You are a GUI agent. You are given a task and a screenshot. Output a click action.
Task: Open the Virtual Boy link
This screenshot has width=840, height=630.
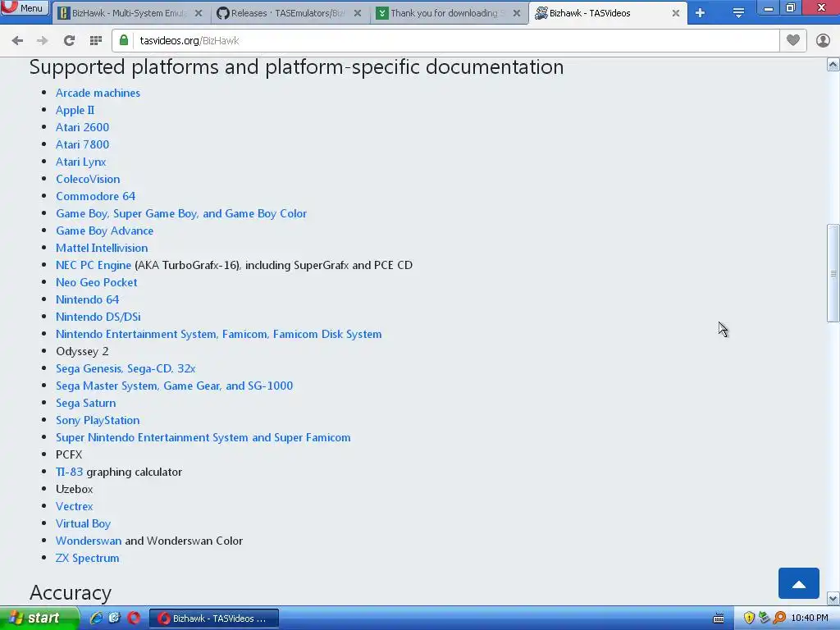[x=83, y=523]
